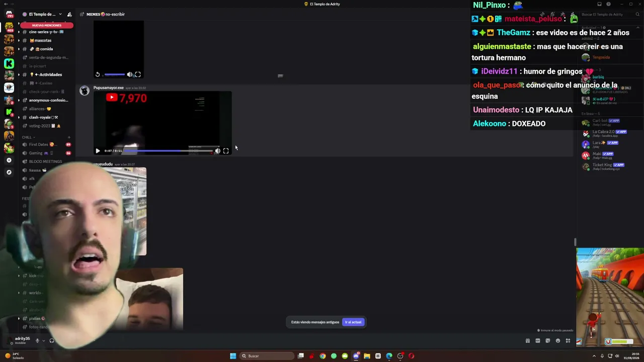The width and height of the screenshot is (644, 362).
Task: Open Pupusamayor.exe user avatar
Action: coord(85,90)
